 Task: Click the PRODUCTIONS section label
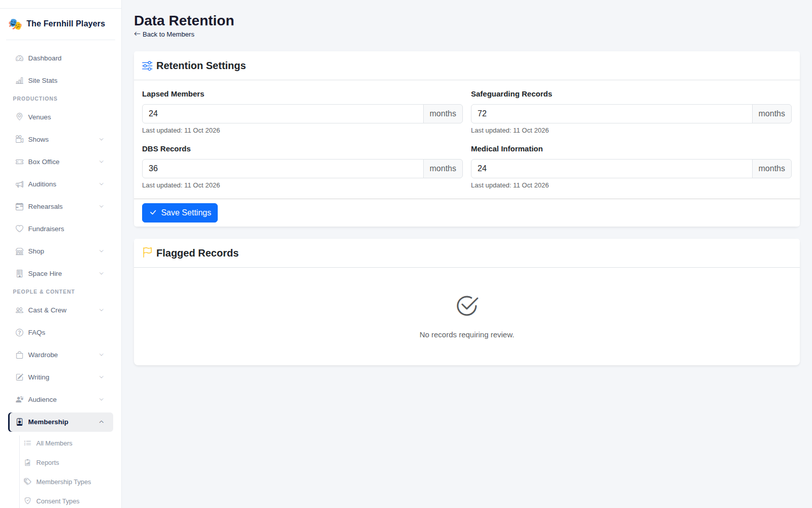tap(35, 99)
